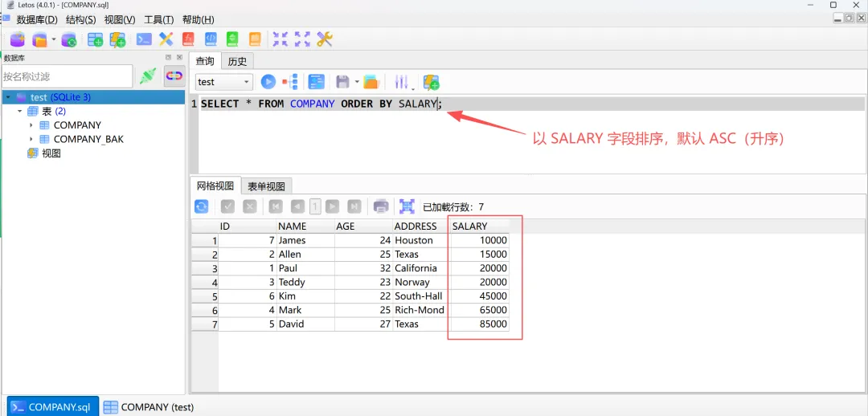The height and width of the screenshot is (416, 868).
Task: Click the refresh database icon with green arrows
Action: [x=68, y=39]
